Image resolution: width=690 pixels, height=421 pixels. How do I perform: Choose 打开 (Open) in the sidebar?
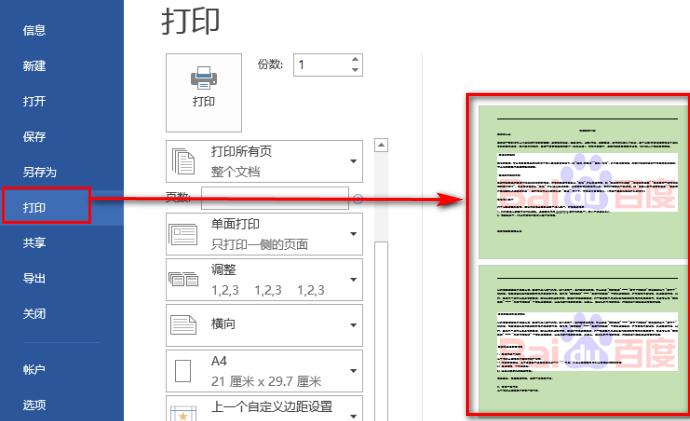pos(34,101)
